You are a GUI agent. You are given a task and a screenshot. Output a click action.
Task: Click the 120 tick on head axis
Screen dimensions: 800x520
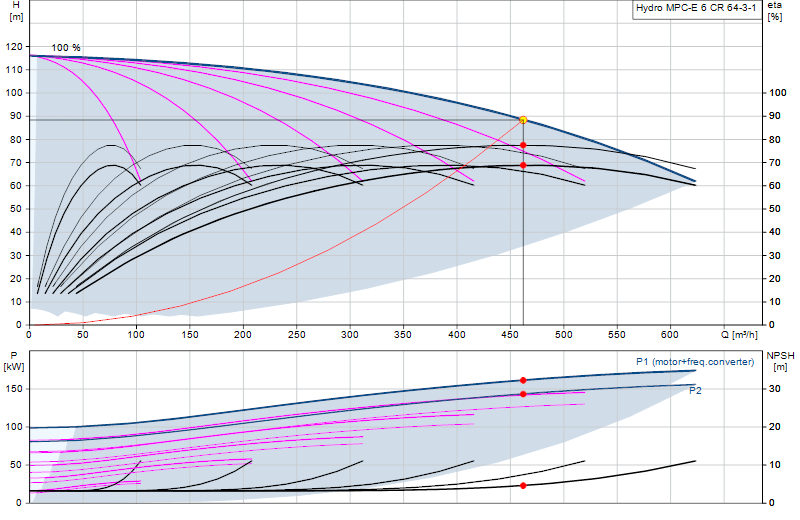(14, 46)
